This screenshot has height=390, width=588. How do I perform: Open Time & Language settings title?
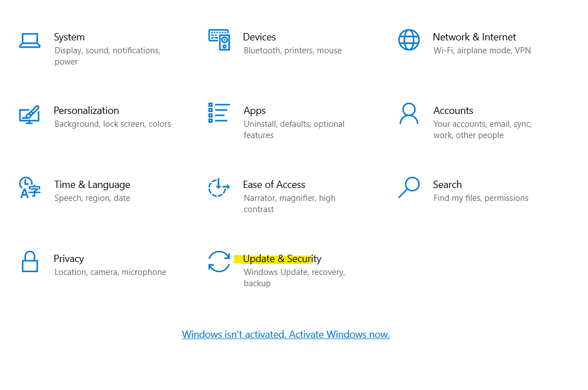92,185
